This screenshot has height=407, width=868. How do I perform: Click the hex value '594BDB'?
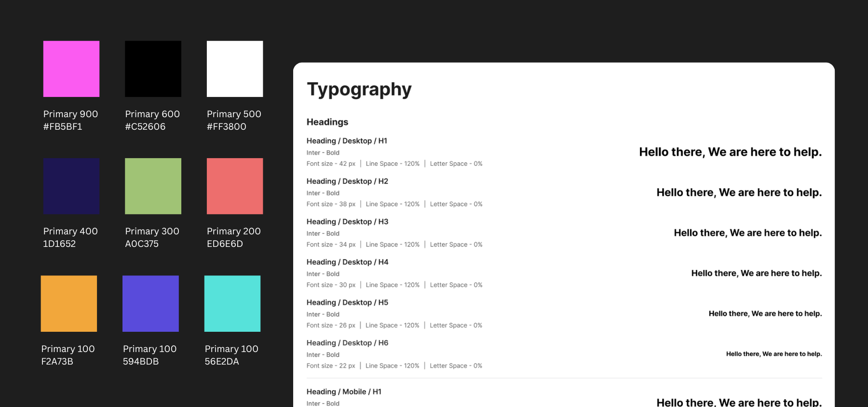141,361
